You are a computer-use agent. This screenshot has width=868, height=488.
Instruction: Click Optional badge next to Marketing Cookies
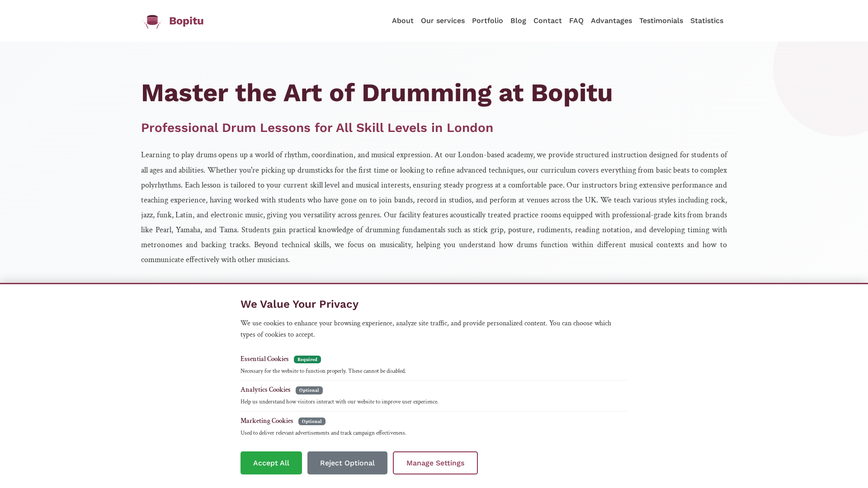coord(312,421)
